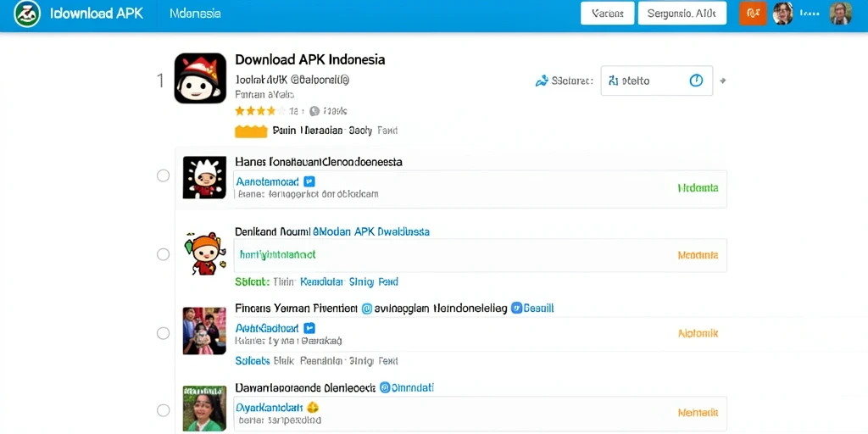Screen dimensions: 868x434
Task: Click the blue badge beside AvhtKadoext
Action: (x=309, y=327)
